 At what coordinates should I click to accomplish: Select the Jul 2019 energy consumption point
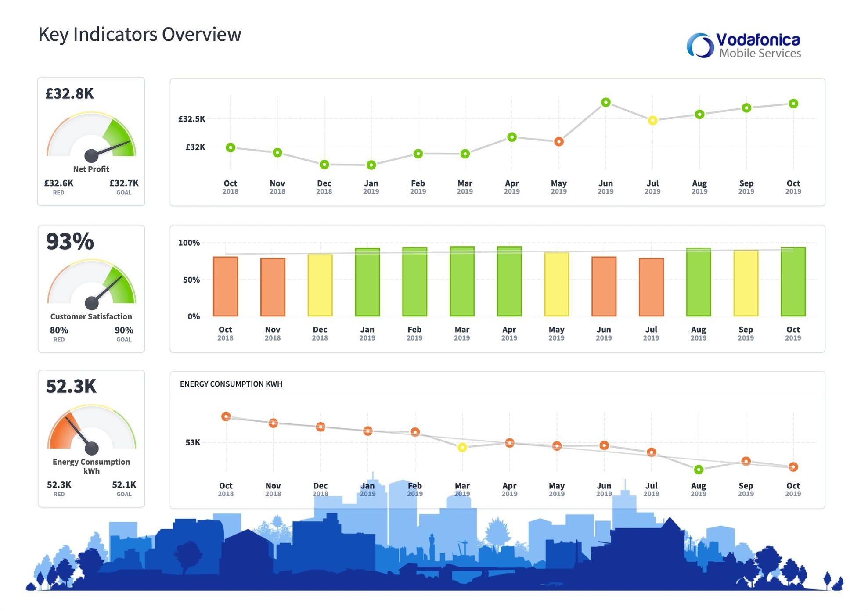coord(652,452)
